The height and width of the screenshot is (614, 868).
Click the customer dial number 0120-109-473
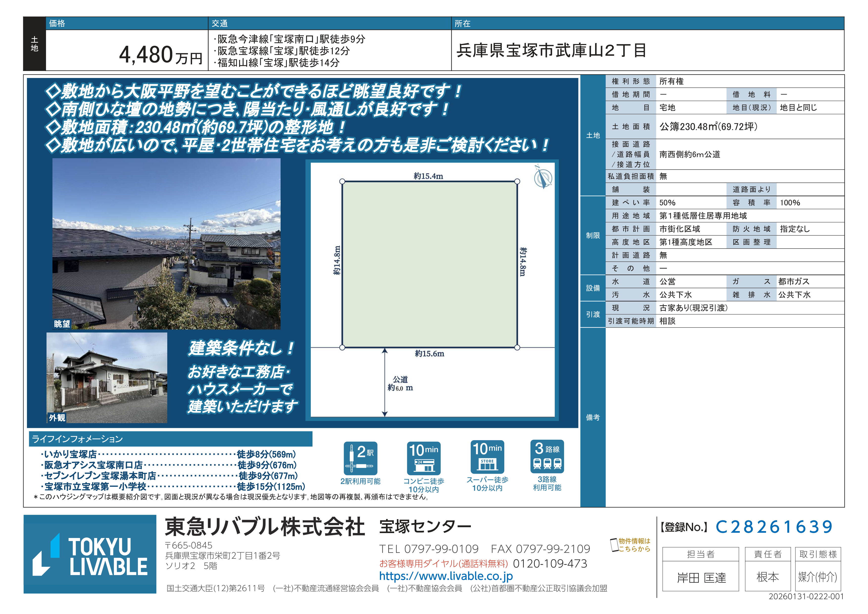[x=550, y=563]
